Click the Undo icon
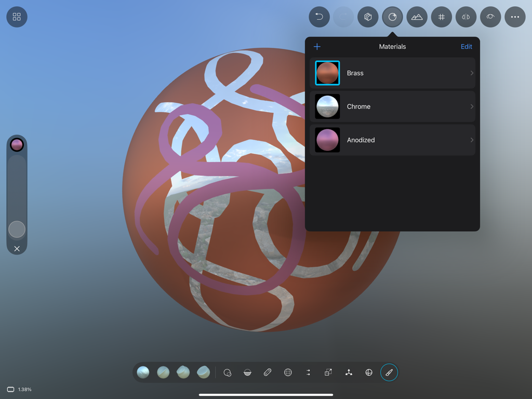 [x=319, y=17]
